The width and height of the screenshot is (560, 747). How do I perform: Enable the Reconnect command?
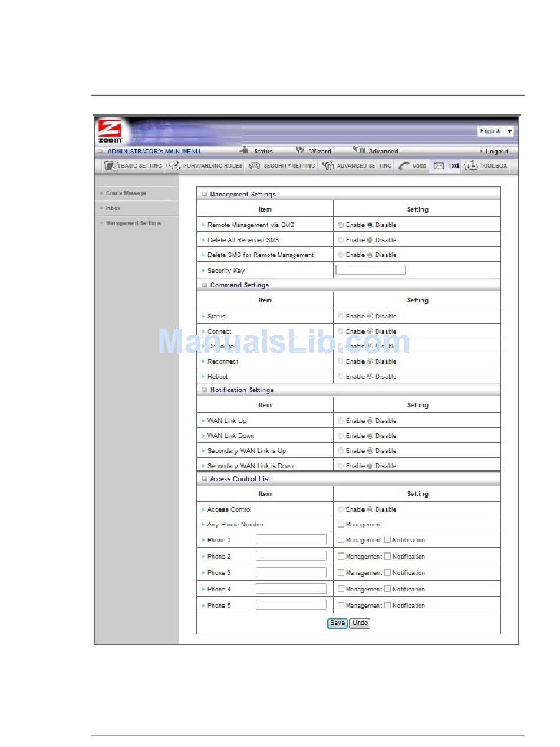coord(341,361)
